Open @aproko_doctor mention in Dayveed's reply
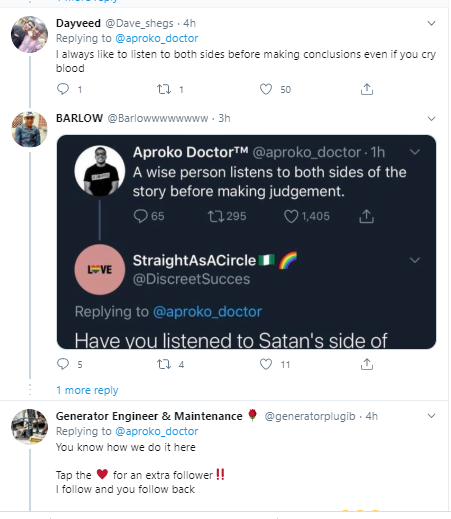 (x=157, y=38)
